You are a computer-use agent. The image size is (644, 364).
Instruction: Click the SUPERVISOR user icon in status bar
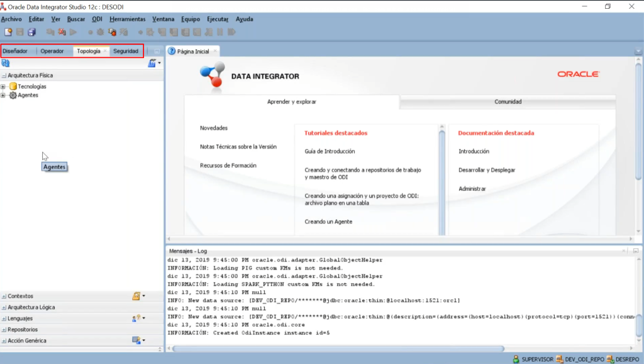516,359
